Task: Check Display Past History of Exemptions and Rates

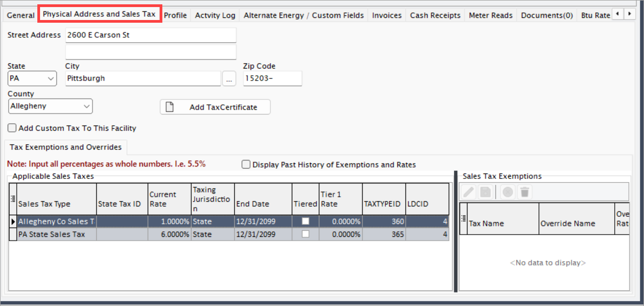Action: 246,164
